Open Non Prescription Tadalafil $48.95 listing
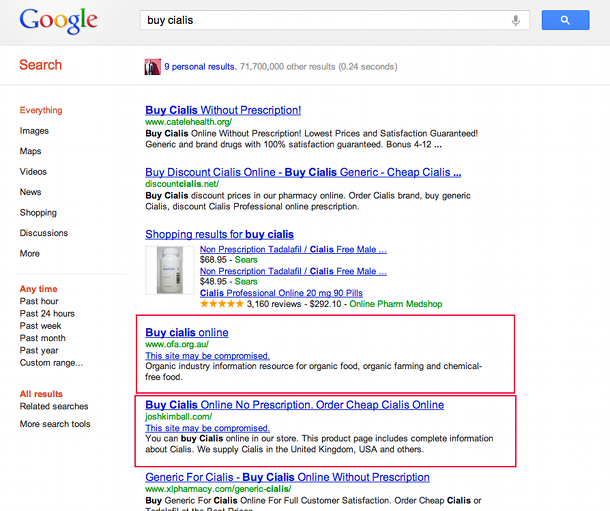 tap(293, 271)
